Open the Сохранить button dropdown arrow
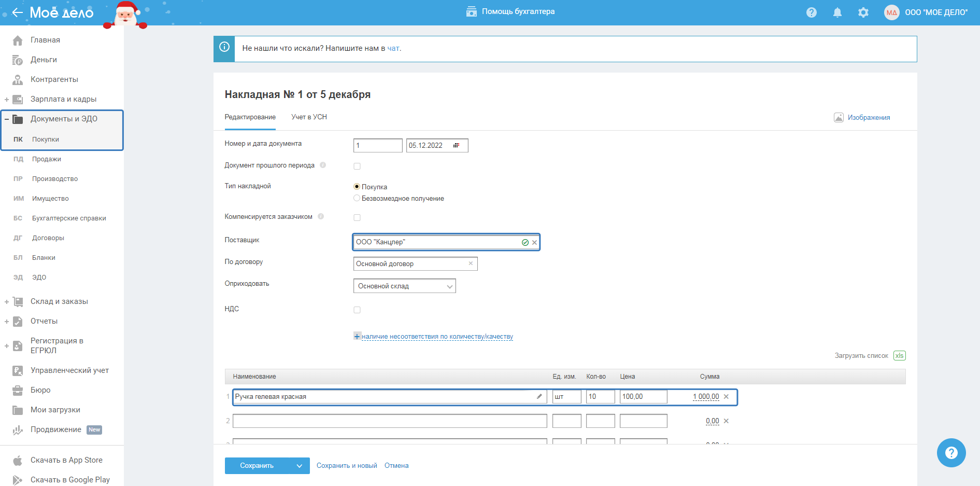The height and width of the screenshot is (486, 980). click(299, 466)
